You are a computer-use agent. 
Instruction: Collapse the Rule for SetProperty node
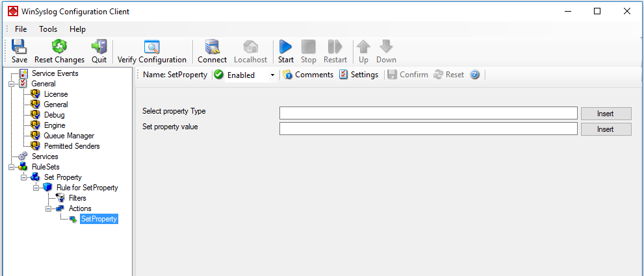click(36, 188)
